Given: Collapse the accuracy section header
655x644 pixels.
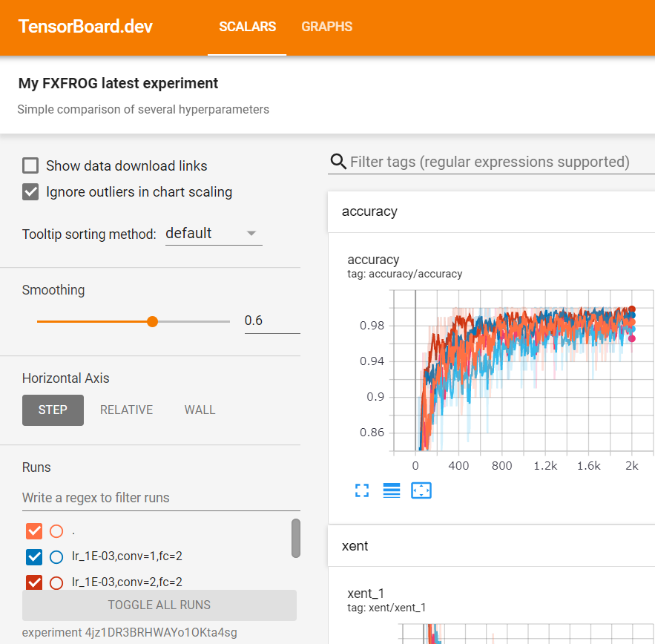Looking at the screenshot, I should [x=369, y=211].
